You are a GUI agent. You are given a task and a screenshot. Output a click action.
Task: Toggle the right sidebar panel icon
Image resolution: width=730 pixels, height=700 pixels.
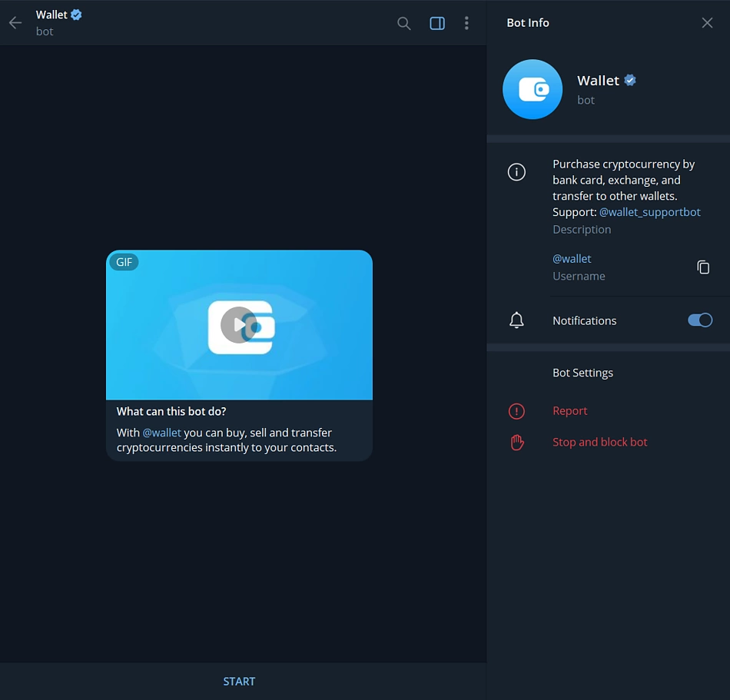pyautogui.click(x=436, y=23)
